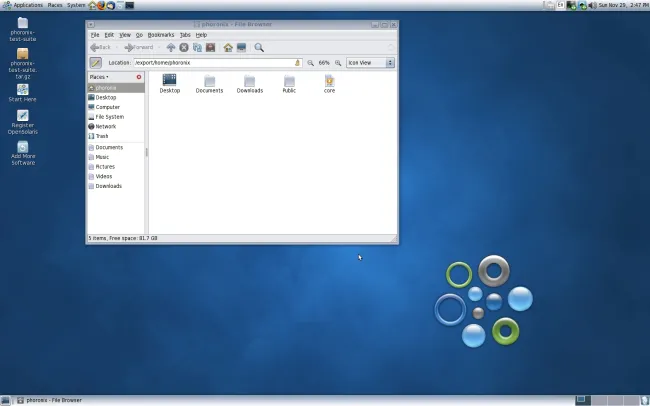The width and height of the screenshot is (650, 406).
Task: Zoom out with minus magnifier
Action: (x=310, y=63)
